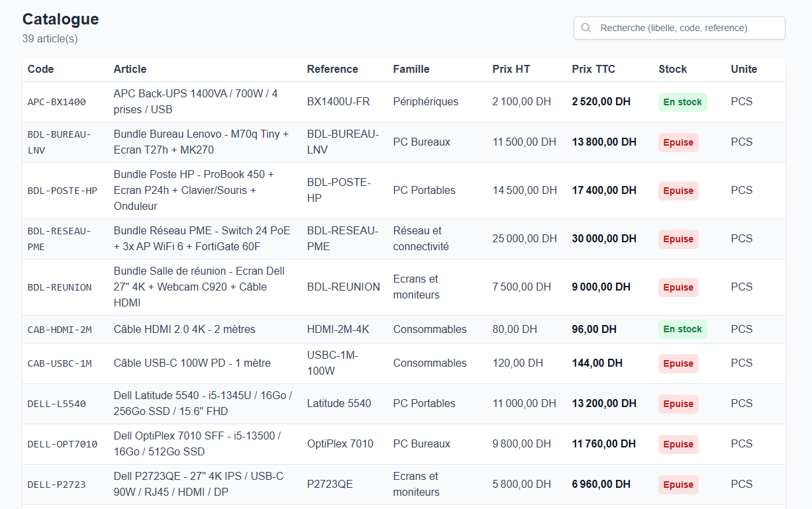Click Bundle Salle de réunion article name
Viewport: 812px width, 509px height.
tap(199, 287)
